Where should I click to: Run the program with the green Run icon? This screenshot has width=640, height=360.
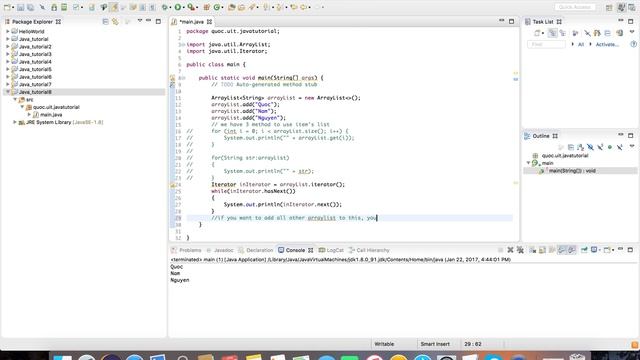click(x=178, y=7)
